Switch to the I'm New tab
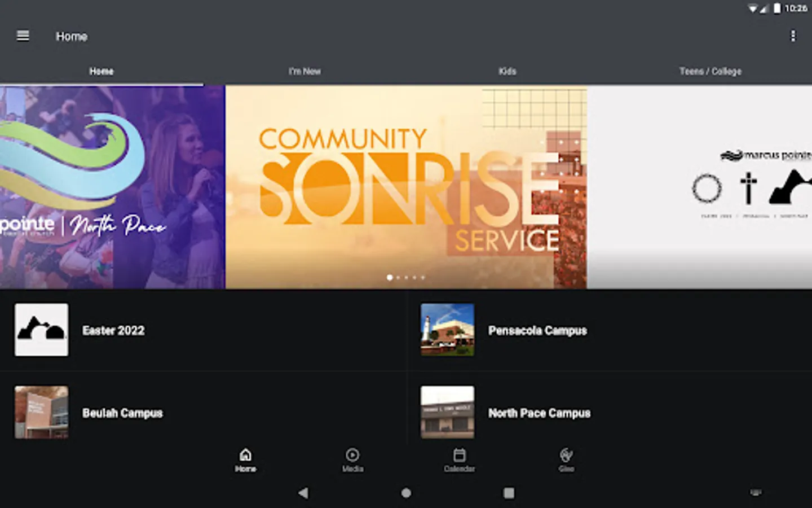 click(x=304, y=71)
